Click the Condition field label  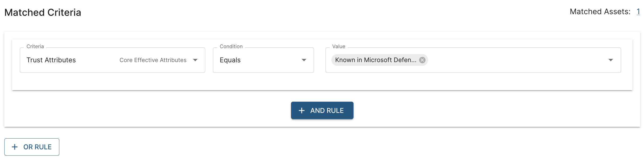[231, 46]
